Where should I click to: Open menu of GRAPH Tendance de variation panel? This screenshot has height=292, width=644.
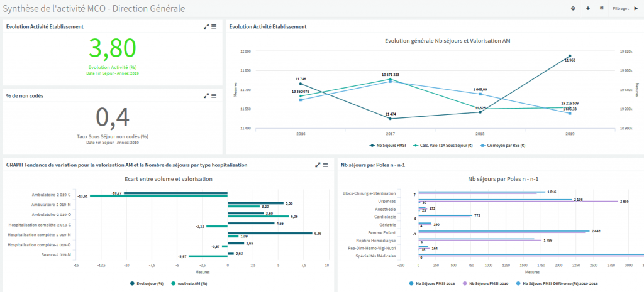325,165
